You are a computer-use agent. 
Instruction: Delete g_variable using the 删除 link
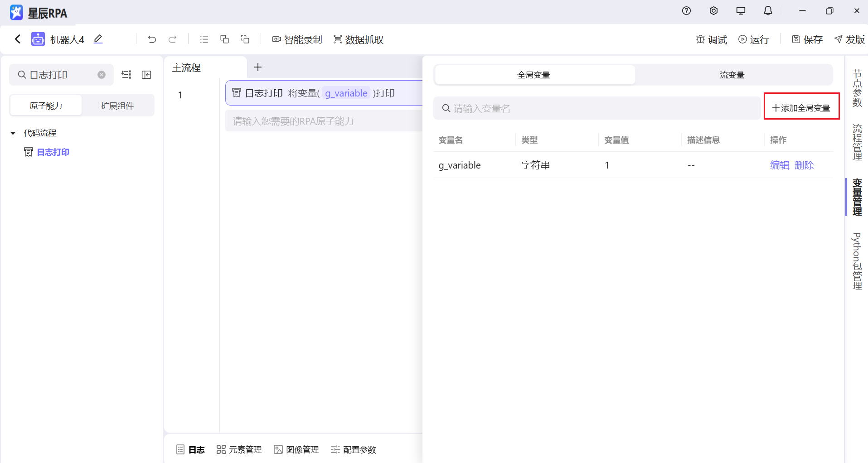coord(804,165)
